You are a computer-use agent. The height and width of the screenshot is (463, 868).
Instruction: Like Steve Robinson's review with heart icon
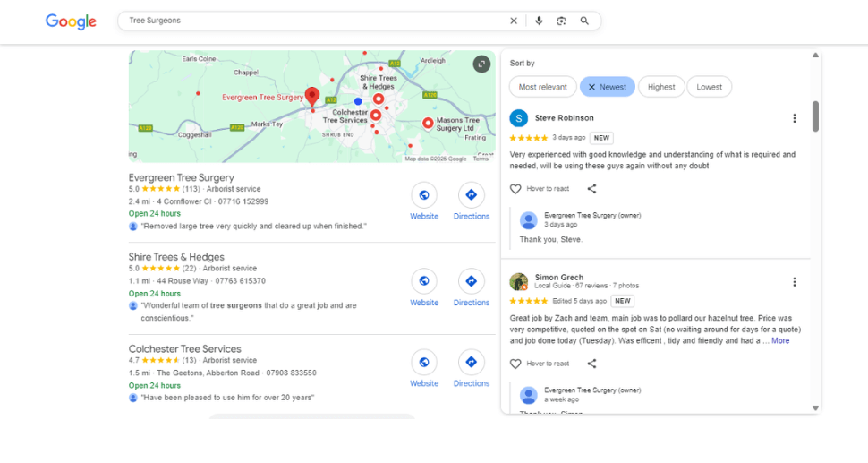[515, 189]
